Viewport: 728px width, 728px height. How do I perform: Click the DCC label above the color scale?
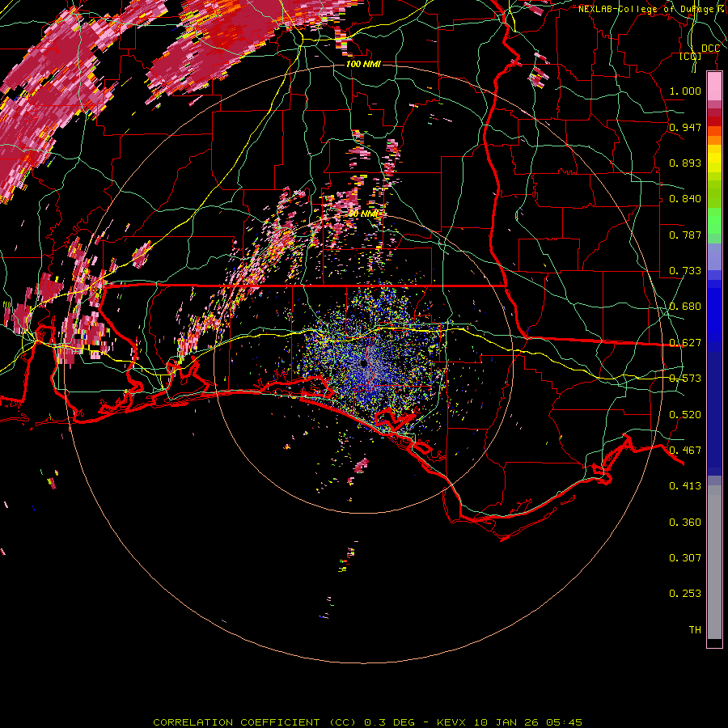tap(710, 49)
